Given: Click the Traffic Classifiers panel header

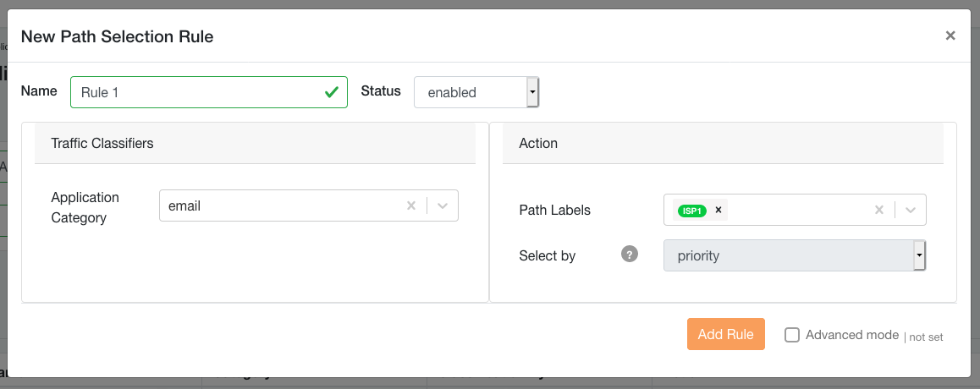Looking at the screenshot, I should tap(255, 144).
